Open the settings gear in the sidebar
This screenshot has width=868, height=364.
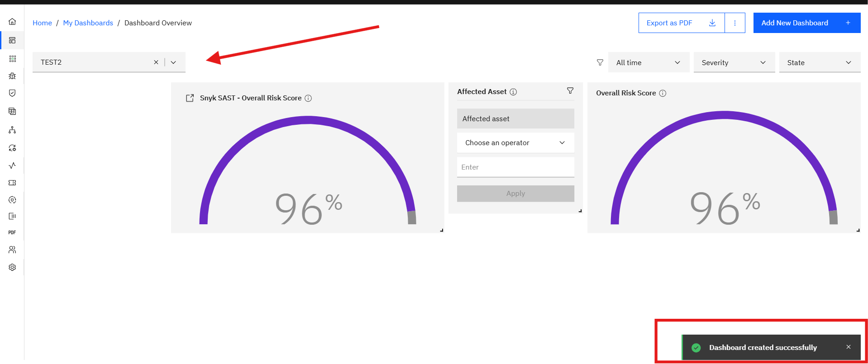coord(12,267)
